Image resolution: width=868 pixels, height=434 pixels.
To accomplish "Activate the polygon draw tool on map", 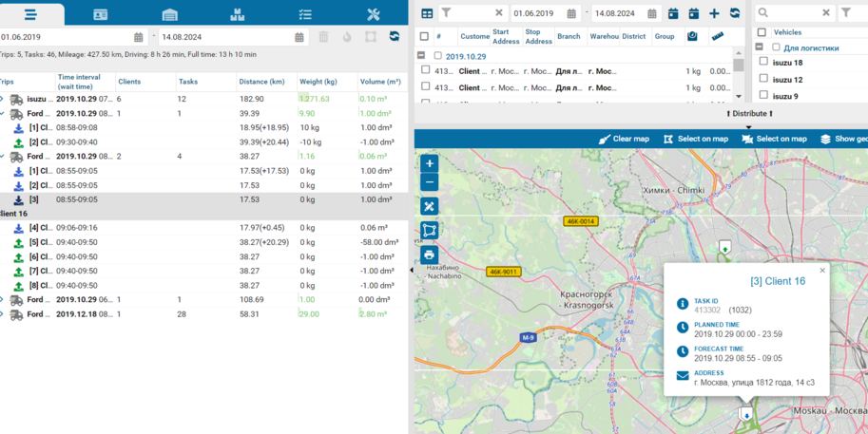I will [429, 231].
